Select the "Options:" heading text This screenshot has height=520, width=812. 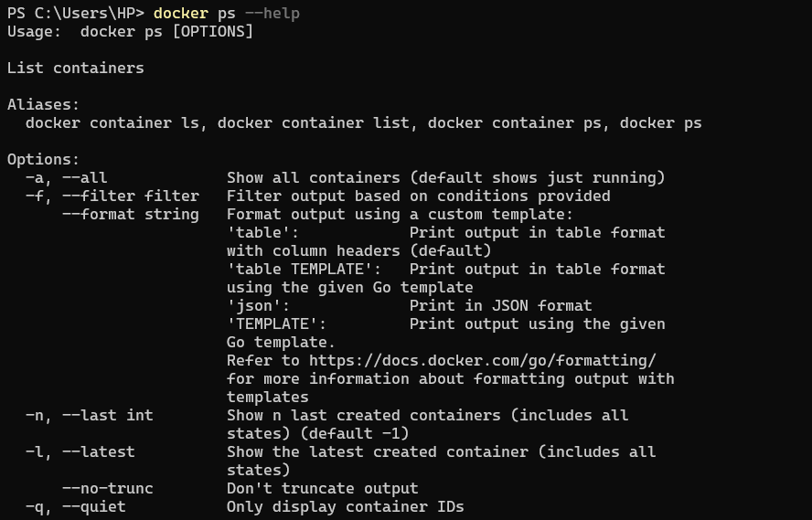(x=43, y=159)
